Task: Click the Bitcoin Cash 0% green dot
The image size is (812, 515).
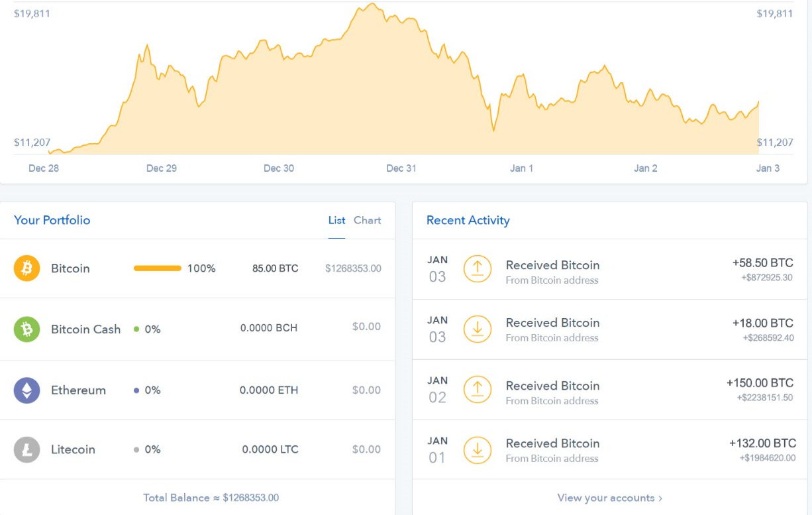Action: (x=136, y=329)
